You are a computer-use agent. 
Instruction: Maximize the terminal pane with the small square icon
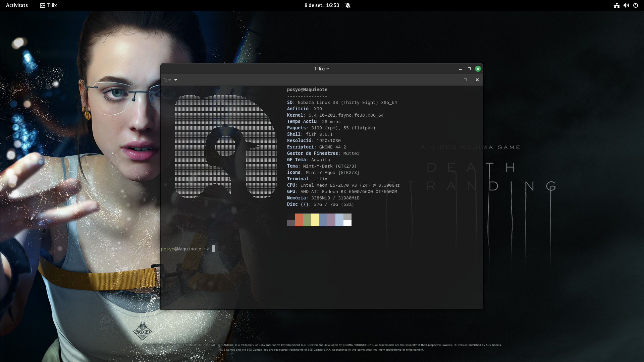(x=465, y=80)
